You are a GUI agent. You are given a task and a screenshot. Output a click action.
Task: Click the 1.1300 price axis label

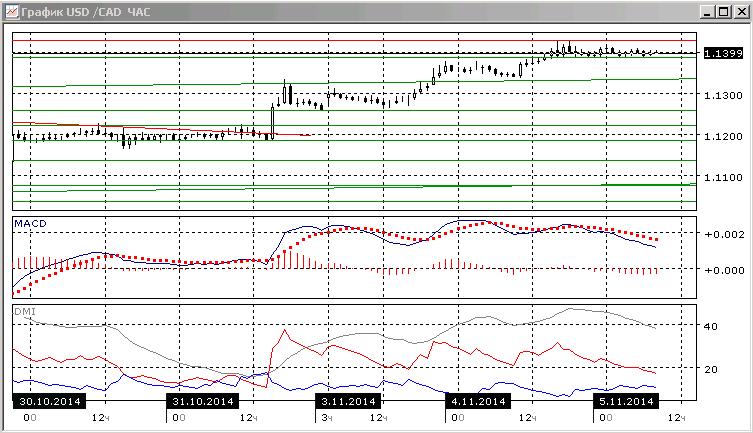723,95
